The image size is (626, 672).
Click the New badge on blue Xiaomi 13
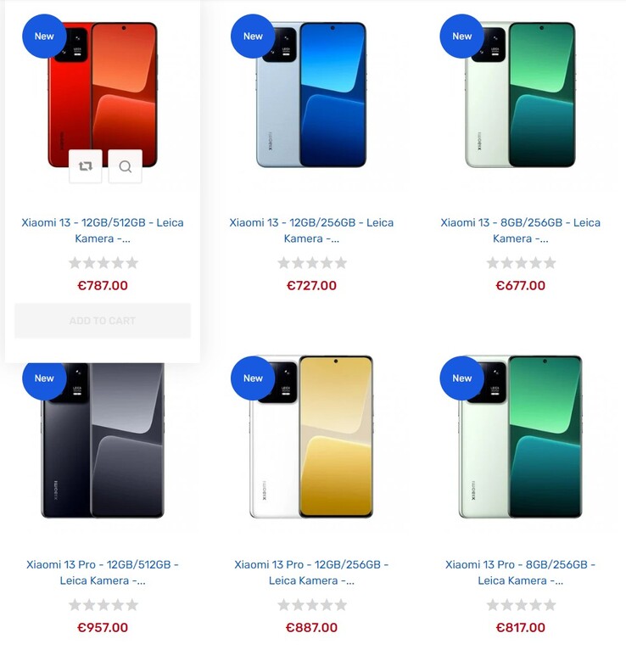pyautogui.click(x=253, y=36)
